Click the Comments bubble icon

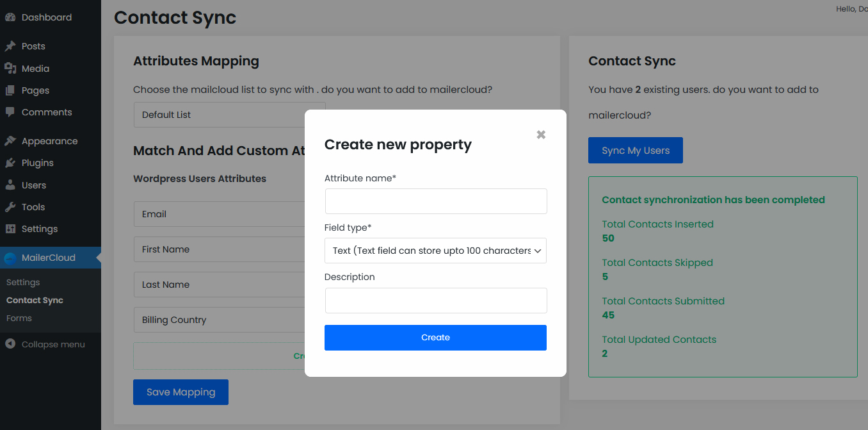[10, 112]
